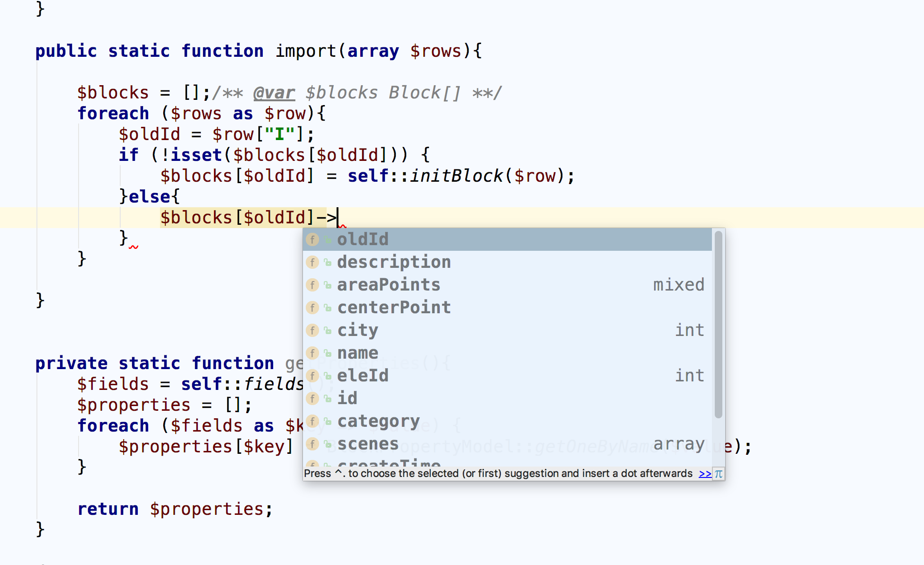This screenshot has width=924, height=565.
Task: Select the scenes array suggestion
Action: 507,444
